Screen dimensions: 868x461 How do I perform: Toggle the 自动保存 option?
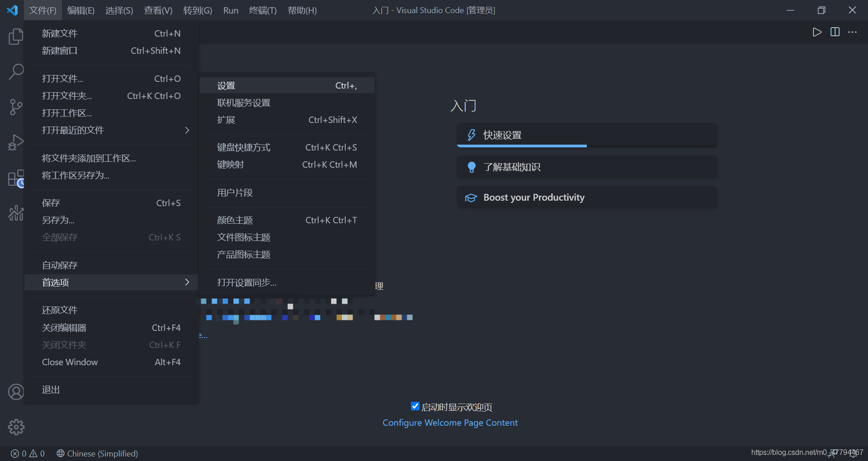point(111,265)
